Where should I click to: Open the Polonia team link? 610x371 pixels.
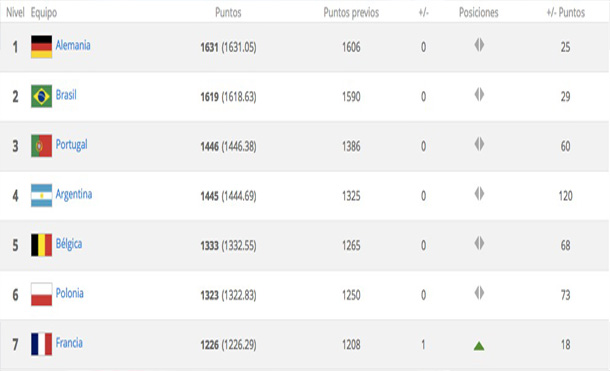click(x=70, y=293)
